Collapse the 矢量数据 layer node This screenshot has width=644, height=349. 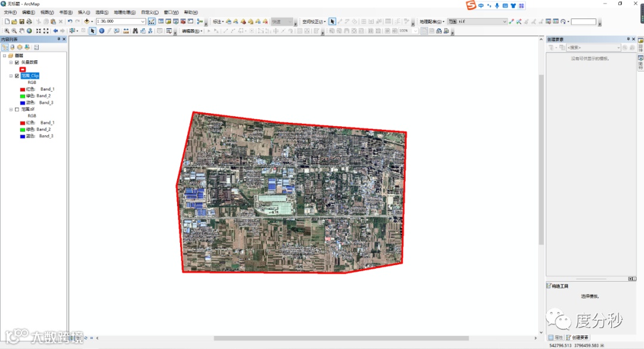(x=11, y=63)
